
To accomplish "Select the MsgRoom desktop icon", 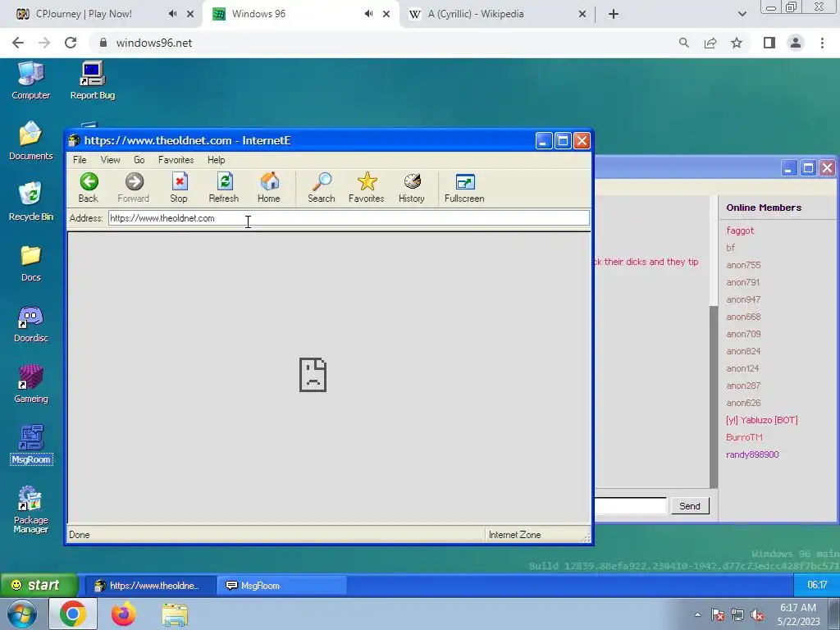I will point(31,445).
